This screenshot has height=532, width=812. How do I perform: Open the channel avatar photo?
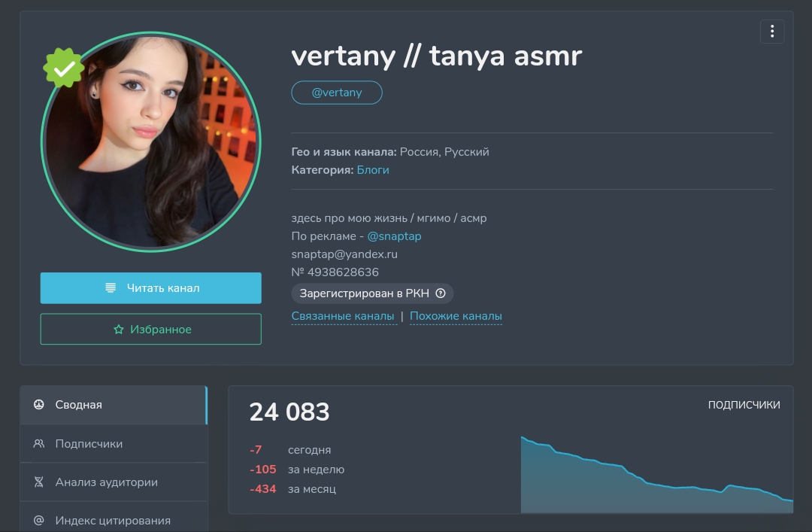click(x=150, y=141)
